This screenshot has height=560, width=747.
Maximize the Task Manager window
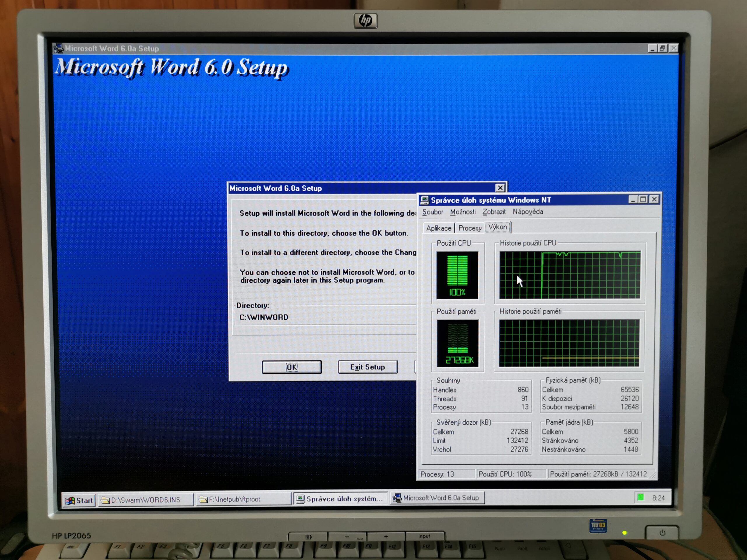643,199
